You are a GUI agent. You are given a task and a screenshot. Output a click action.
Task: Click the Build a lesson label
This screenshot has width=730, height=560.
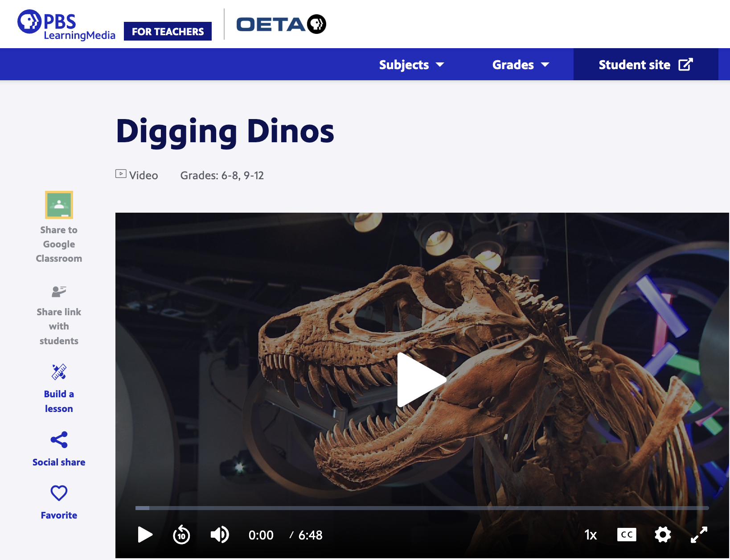pos(59,401)
